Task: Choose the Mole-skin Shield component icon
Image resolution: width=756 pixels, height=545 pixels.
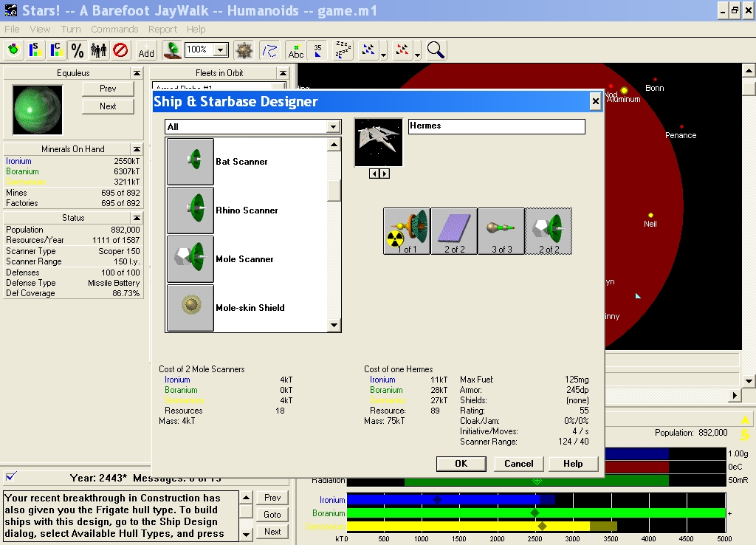Action: tap(190, 308)
